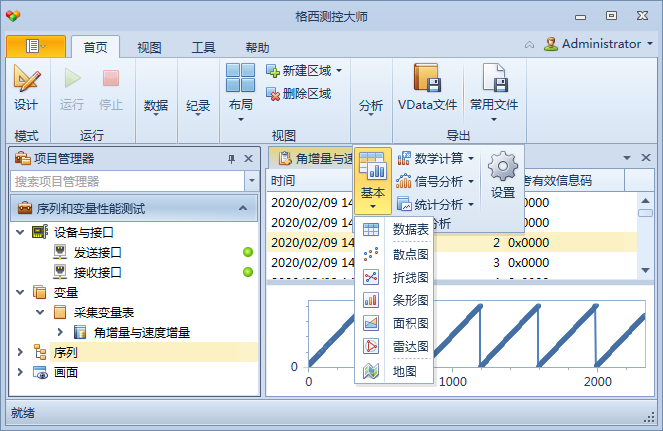Switch to the 首页 ribbon tab

tap(96, 47)
